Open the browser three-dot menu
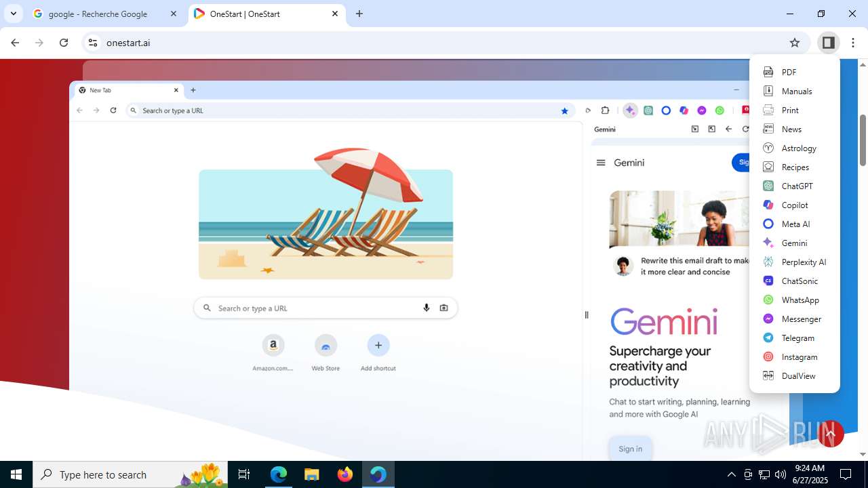Viewport: 868px width, 488px height. point(853,43)
